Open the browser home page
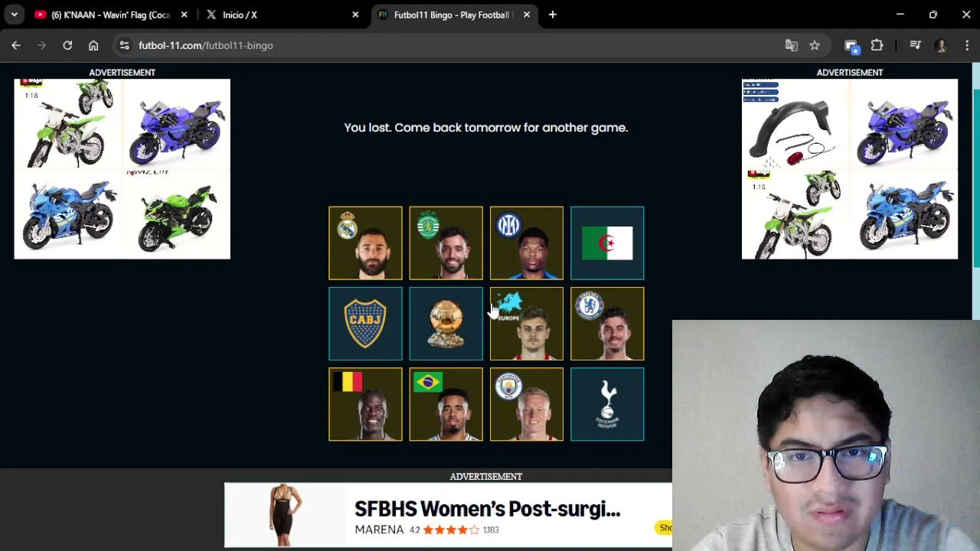Viewport: 980px width, 551px height. tap(93, 45)
